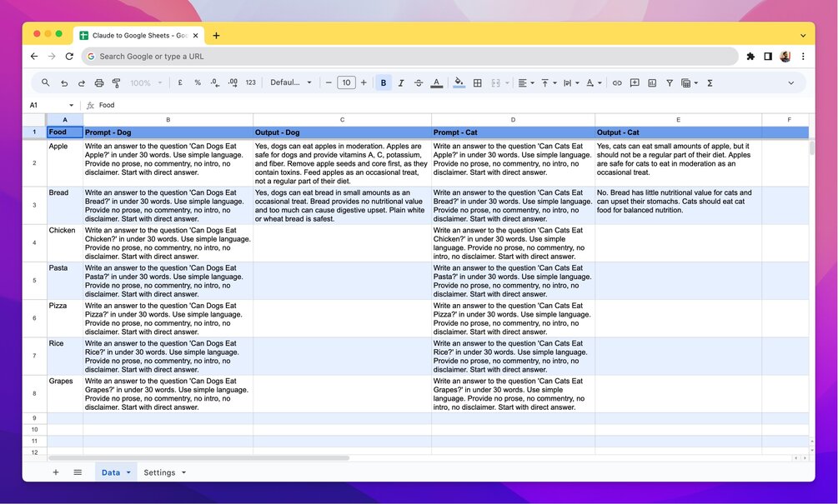Go forward in the browser
This screenshot has height=504, width=838.
click(x=52, y=56)
